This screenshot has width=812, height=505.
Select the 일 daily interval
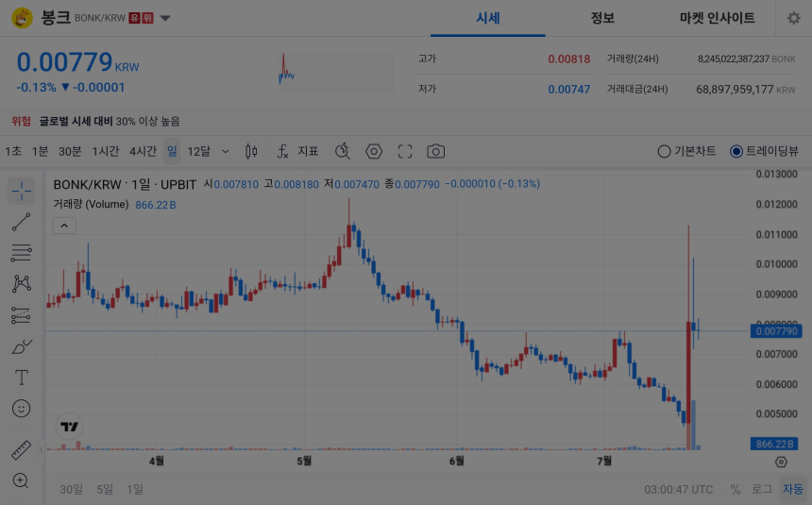click(x=172, y=151)
